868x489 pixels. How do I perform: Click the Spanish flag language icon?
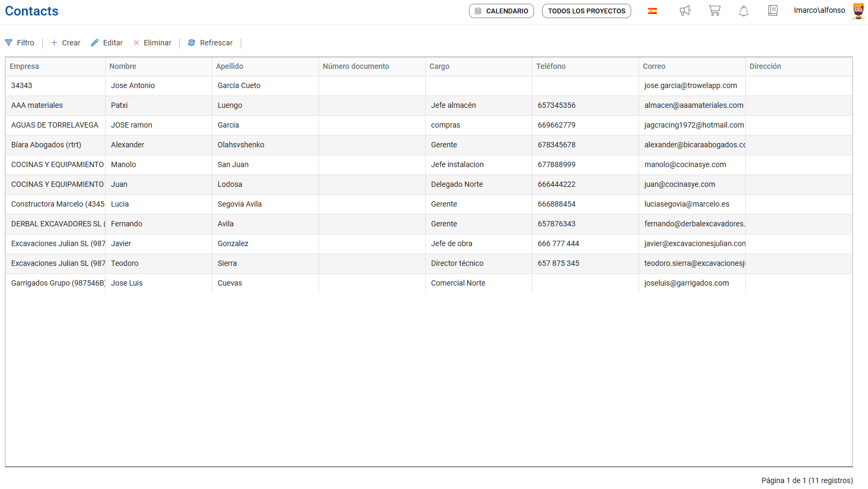652,11
